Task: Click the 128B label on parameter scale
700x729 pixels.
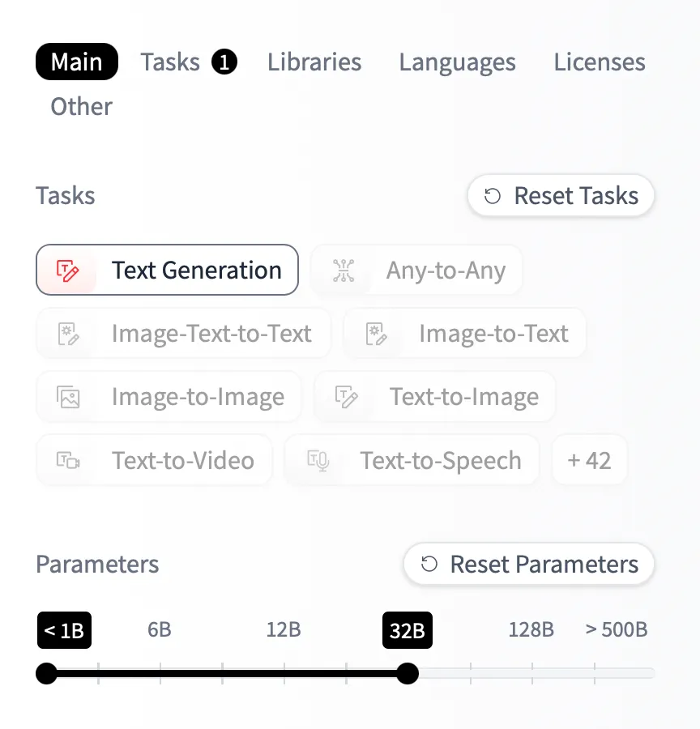Action: (x=531, y=629)
